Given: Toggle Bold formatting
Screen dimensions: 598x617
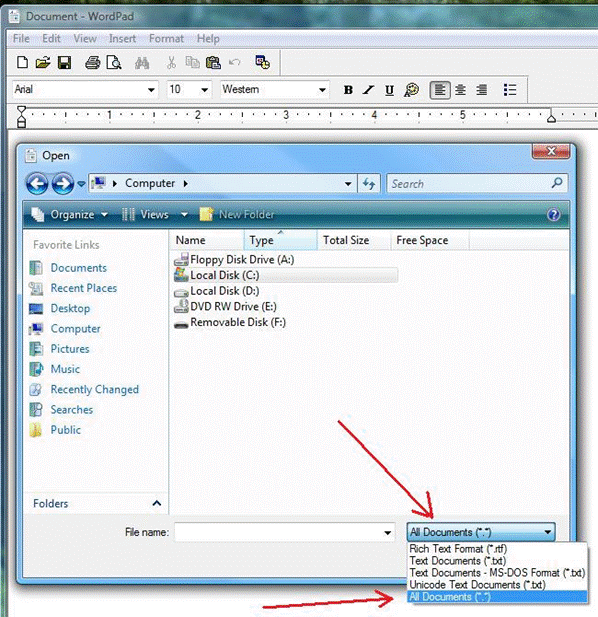Looking at the screenshot, I should (x=348, y=90).
